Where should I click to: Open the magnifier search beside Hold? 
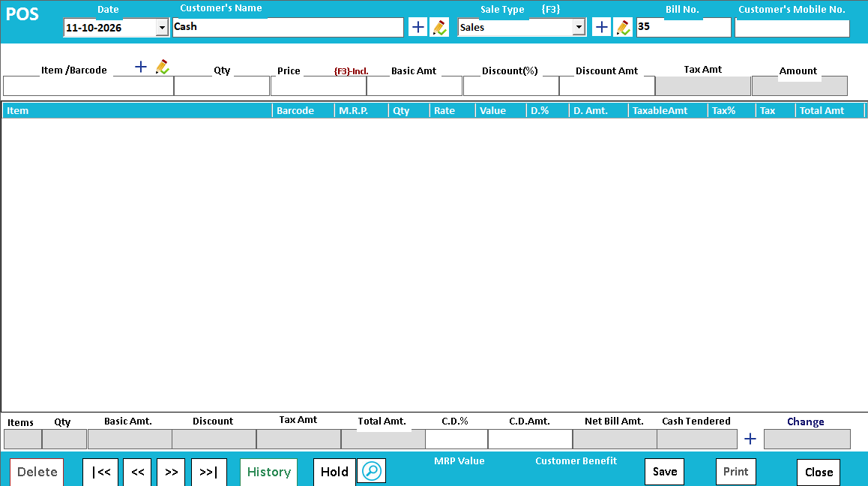[372, 472]
